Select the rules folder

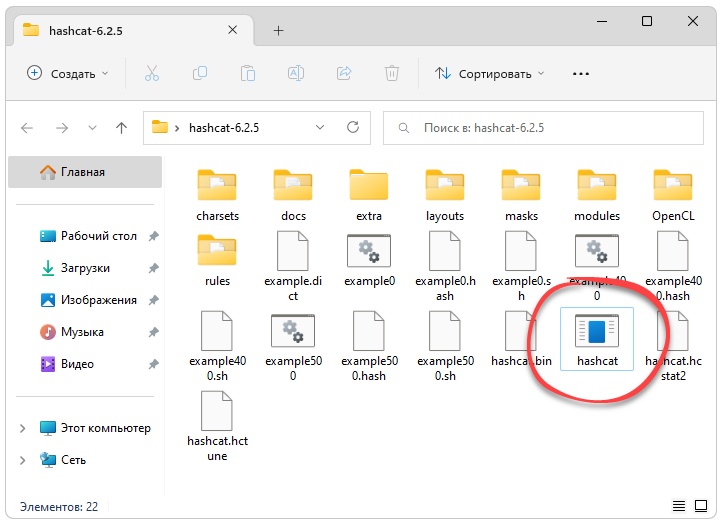pyautogui.click(x=217, y=260)
